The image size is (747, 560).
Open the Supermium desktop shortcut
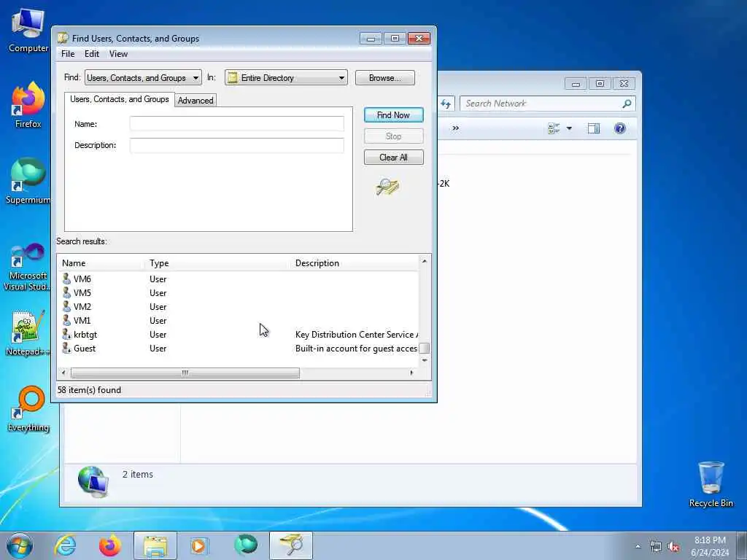(x=28, y=182)
